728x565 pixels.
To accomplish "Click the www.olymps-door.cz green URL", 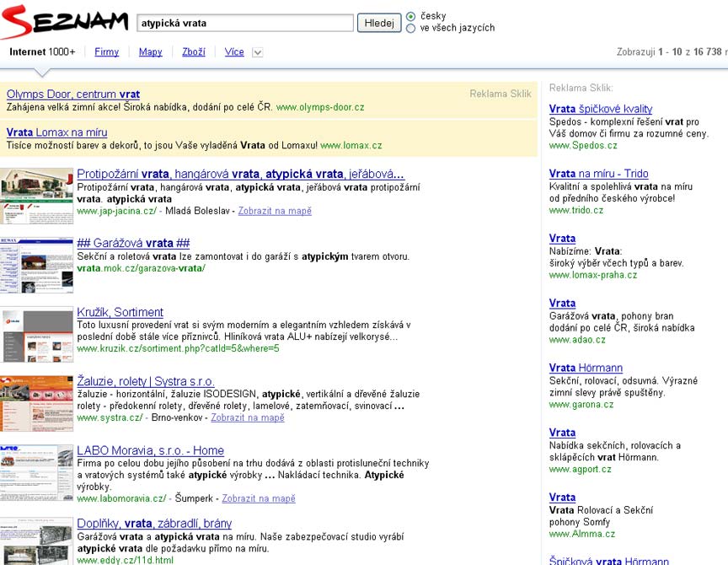I will [320, 107].
